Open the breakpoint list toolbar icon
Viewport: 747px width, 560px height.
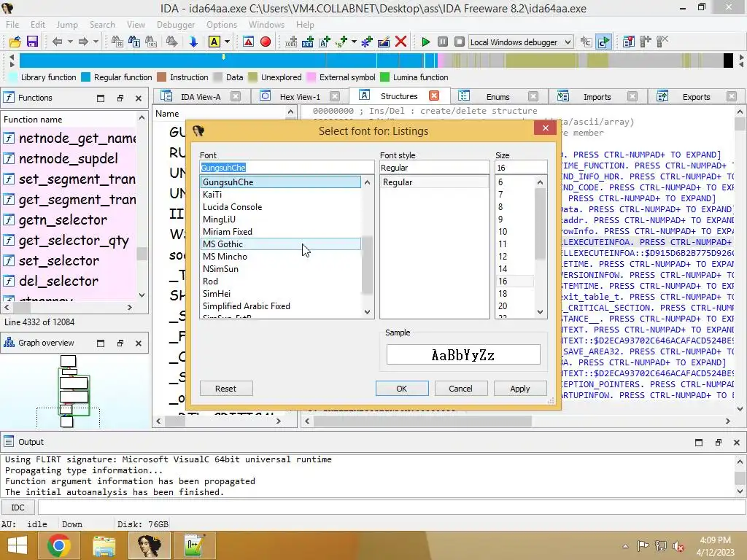tap(628, 42)
